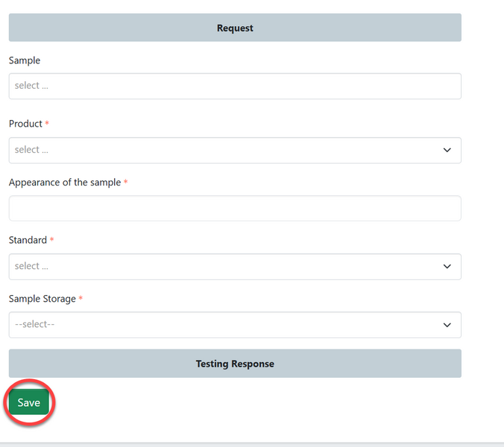
Task: Click the 'Standard' field label
Action: 28,241
